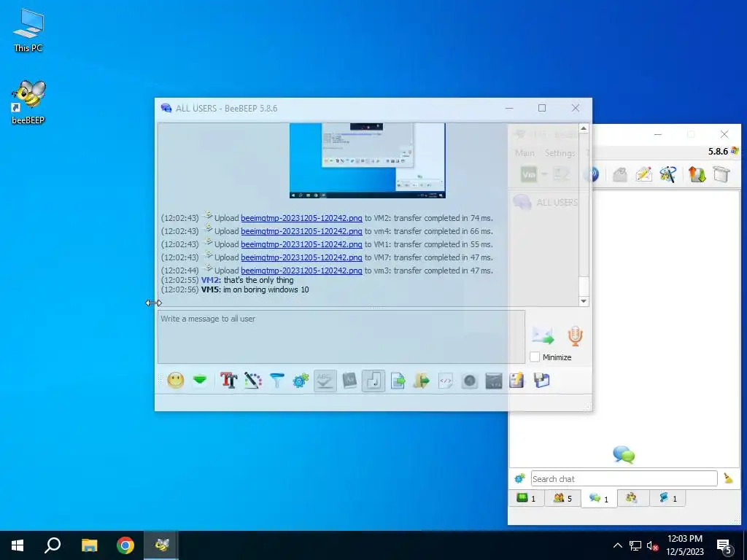Viewport: 747px width, 560px height.
Task: Click the greyed-out round toolbar icon
Action: pos(470,381)
